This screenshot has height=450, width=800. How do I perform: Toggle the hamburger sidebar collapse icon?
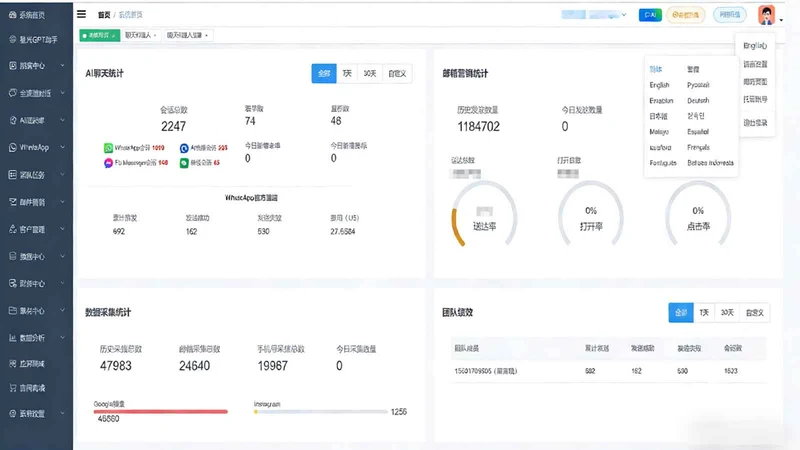tap(82, 14)
